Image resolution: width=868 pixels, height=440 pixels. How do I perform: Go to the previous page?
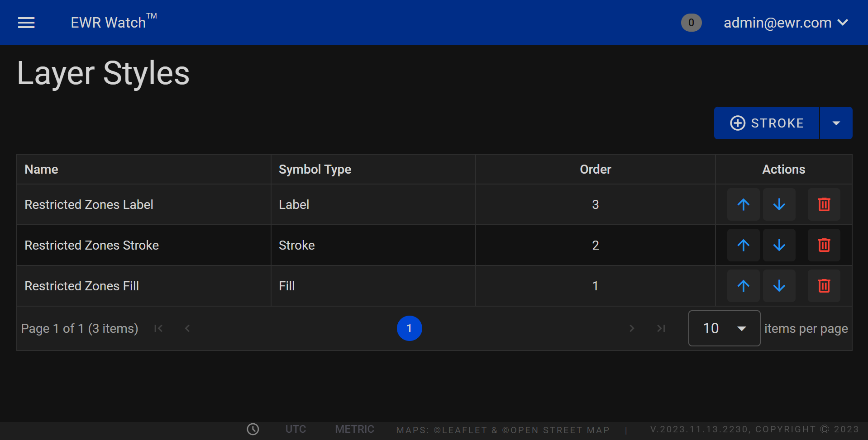click(x=187, y=328)
